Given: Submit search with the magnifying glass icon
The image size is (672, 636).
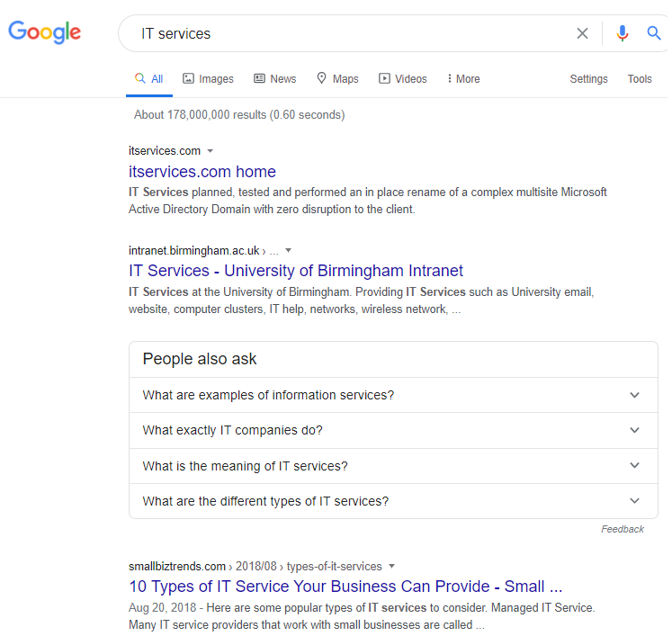Looking at the screenshot, I should click(x=654, y=33).
